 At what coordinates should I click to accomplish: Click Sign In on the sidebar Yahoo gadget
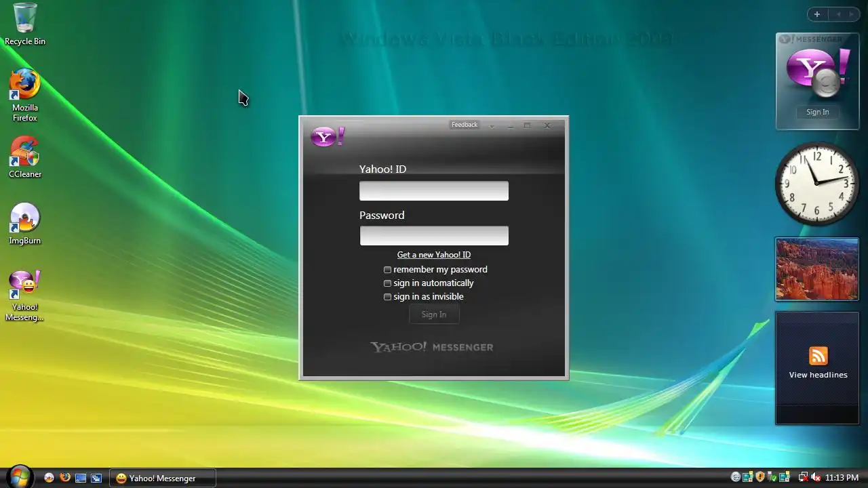coord(817,112)
